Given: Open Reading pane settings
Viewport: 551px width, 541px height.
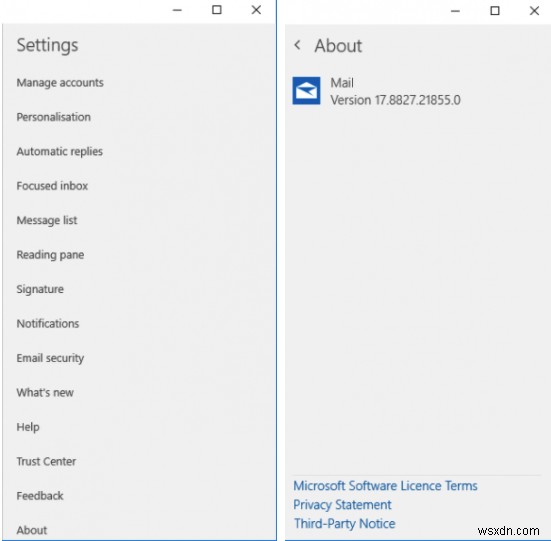Looking at the screenshot, I should 50,255.
